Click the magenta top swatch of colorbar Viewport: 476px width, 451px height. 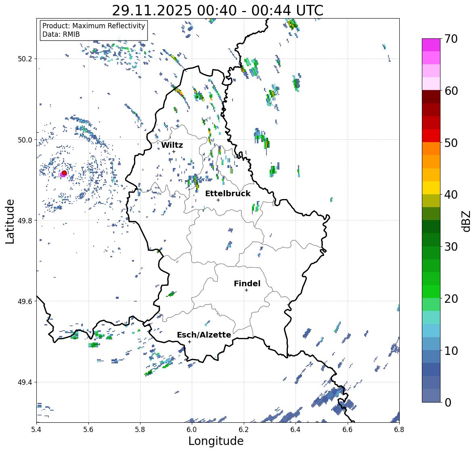(431, 45)
